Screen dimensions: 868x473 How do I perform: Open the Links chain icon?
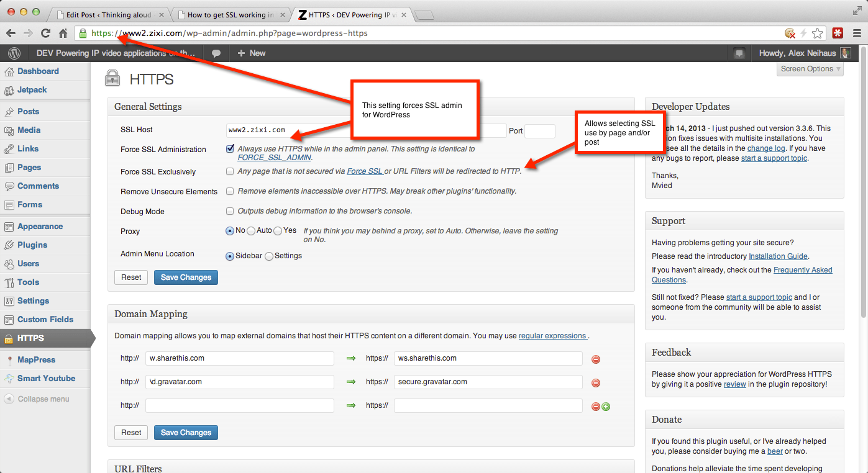click(x=9, y=149)
